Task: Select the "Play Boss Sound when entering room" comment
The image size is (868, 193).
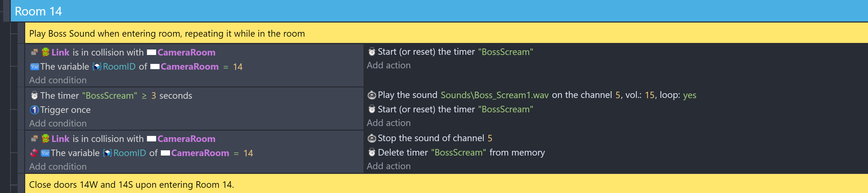Action: [x=167, y=34]
